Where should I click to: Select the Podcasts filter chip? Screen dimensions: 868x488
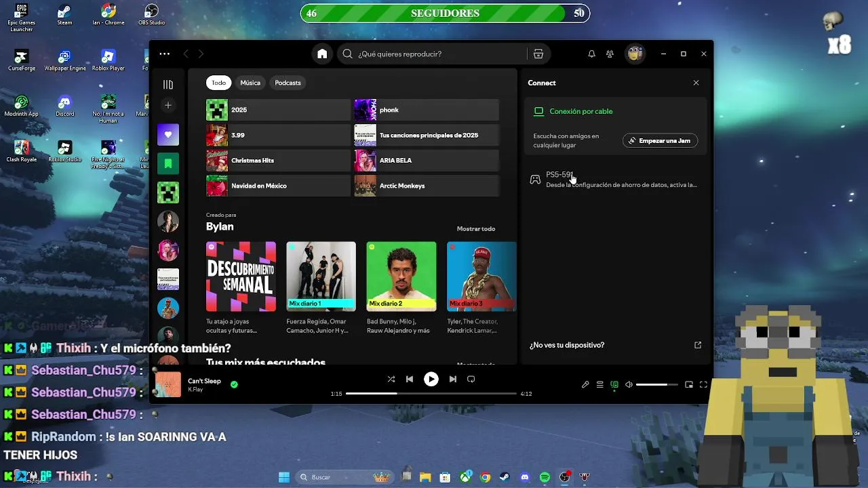click(288, 83)
